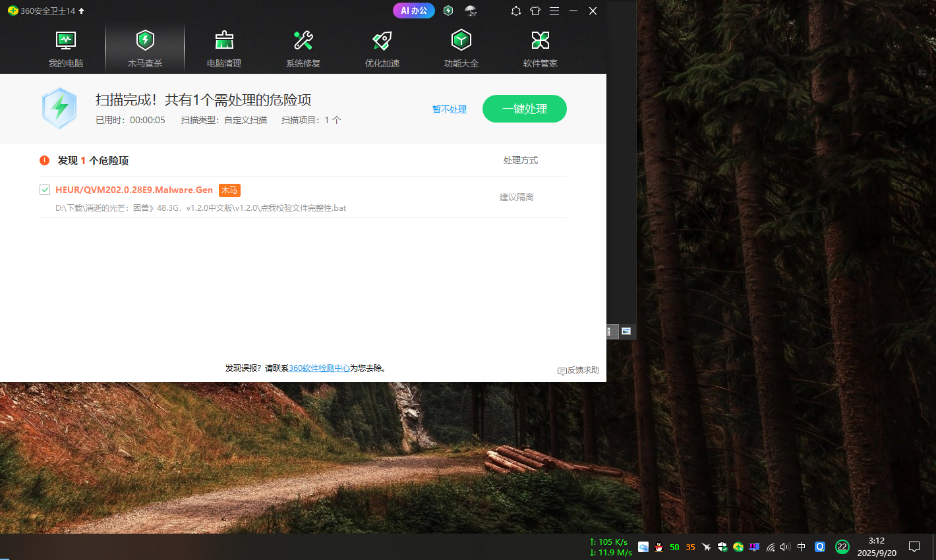The image size is (936, 560).
Task: Click the green shield membership icon in titlebar
Action: click(448, 11)
